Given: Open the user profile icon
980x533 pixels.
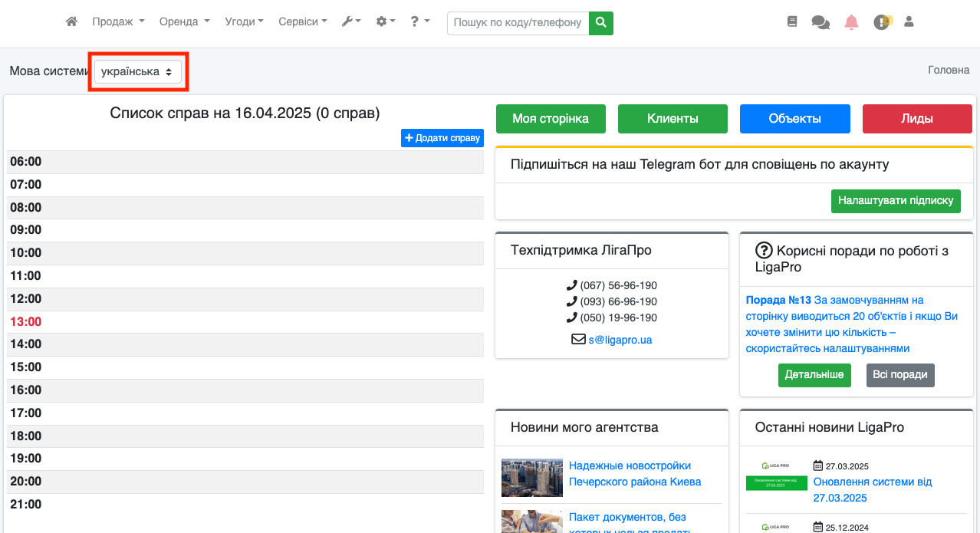Looking at the screenshot, I should point(909,22).
